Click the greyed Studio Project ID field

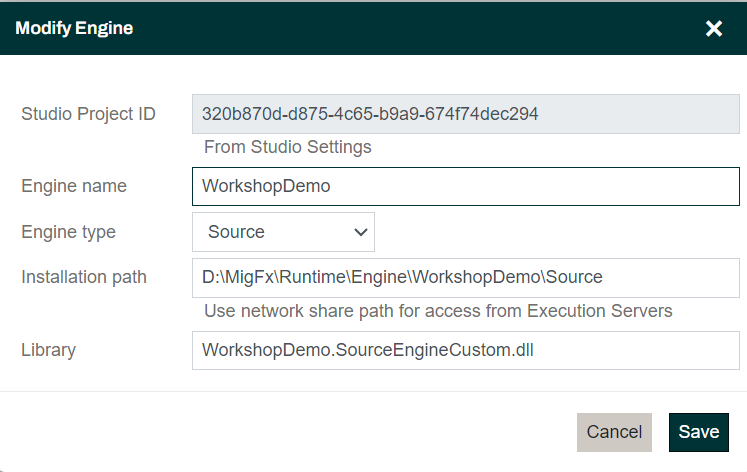pyautogui.click(x=465, y=114)
